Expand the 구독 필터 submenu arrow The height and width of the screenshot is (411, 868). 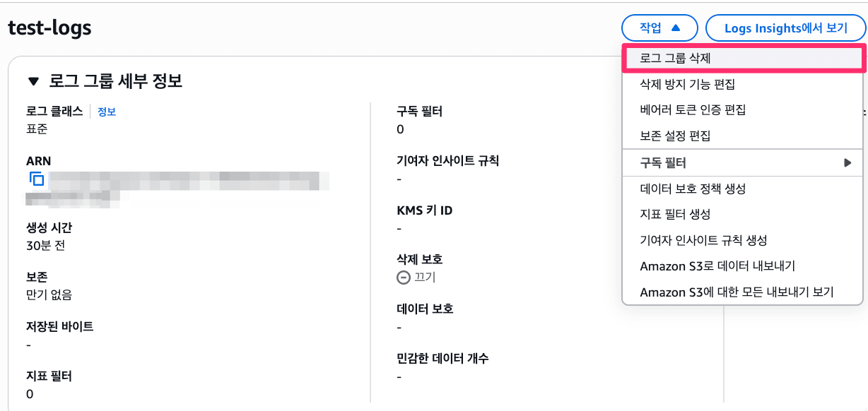click(x=848, y=162)
